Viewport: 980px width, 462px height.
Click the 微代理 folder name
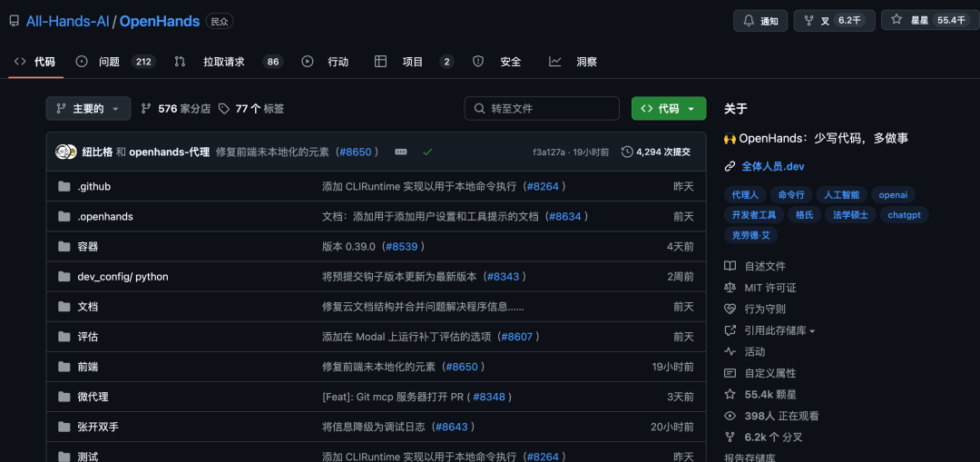tap(93, 397)
